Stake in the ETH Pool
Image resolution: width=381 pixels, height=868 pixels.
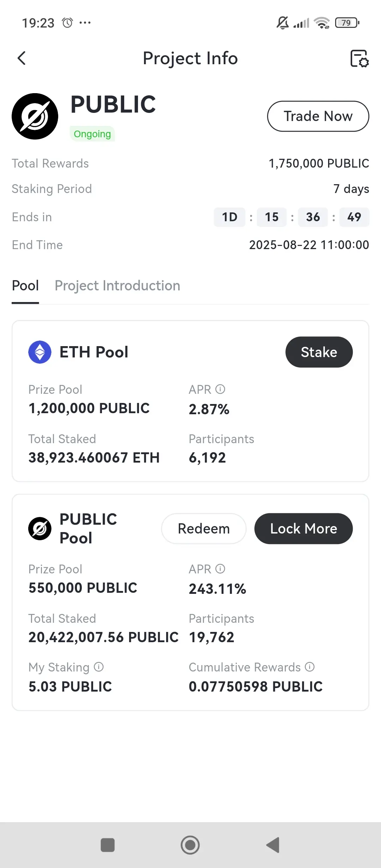coord(319,352)
